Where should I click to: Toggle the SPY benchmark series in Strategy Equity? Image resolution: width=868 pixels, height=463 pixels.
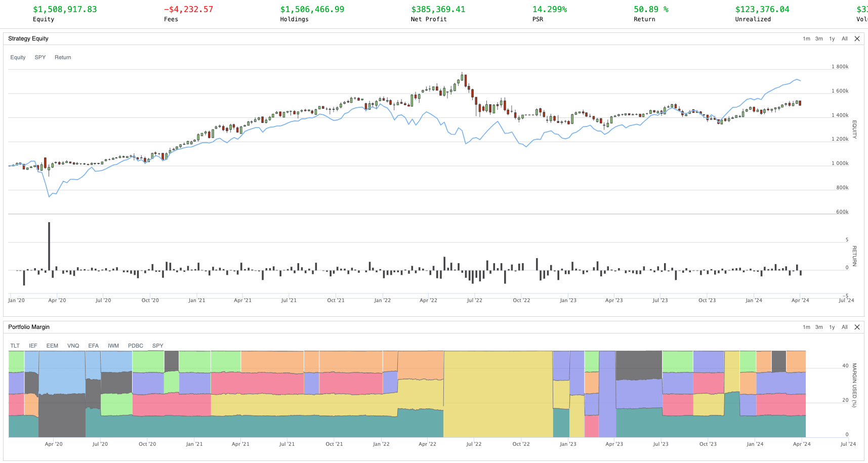click(40, 58)
